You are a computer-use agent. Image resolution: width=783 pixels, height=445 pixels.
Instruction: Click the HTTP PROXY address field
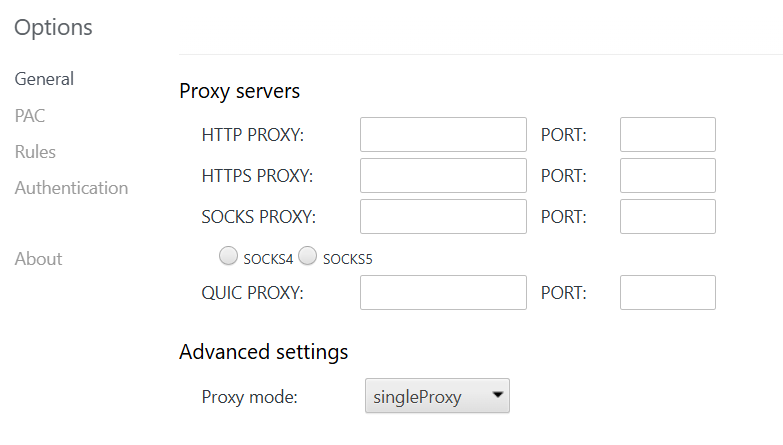click(x=443, y=134)
